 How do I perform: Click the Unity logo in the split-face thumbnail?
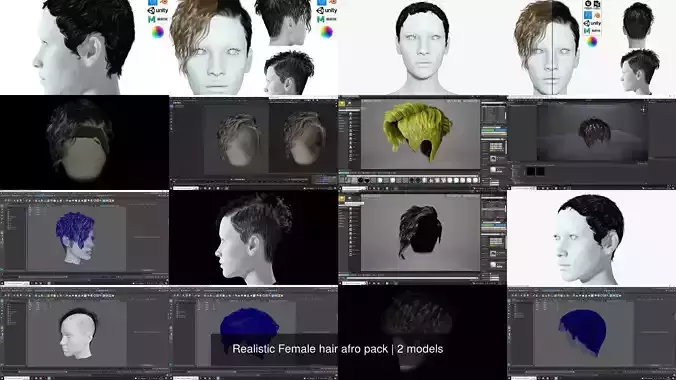[x=592, y=23]
